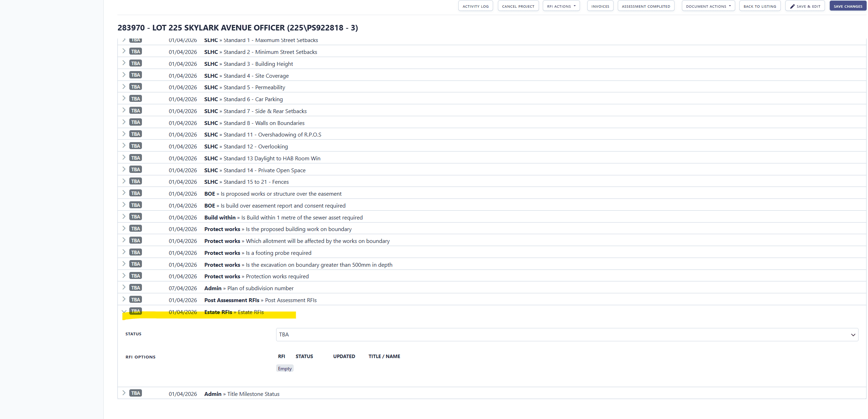Screen dimensions: 868x419
Task: Expand Post Assessment RFIs row
Action: (124, 299)
